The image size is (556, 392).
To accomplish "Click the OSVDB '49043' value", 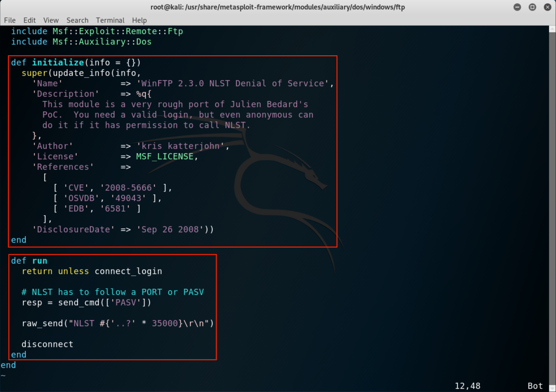I will point(128,198).
